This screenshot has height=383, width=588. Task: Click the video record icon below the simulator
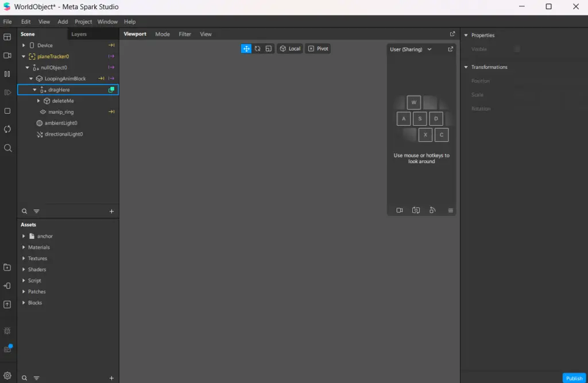(x=399, y=210)
